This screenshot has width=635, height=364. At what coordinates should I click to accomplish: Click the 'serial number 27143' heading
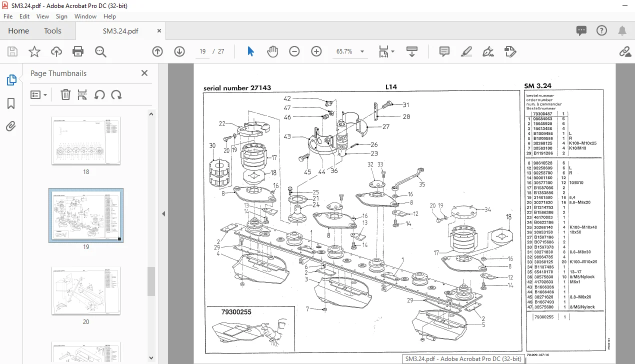(237, 88)
